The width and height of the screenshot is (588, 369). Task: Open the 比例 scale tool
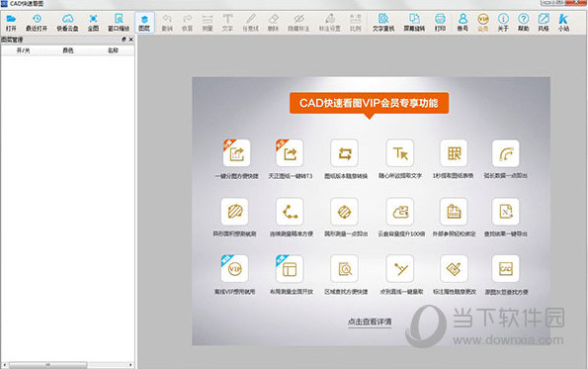pos(355,23)
